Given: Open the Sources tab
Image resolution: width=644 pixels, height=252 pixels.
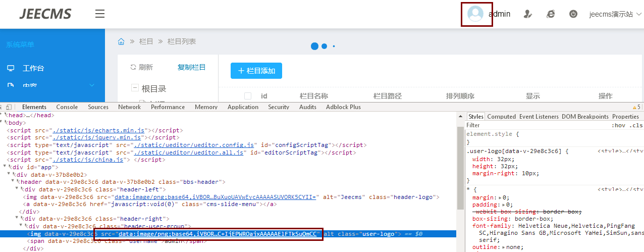Looking at the screenshot, I should pyautogui.click(x=98, y=107).
